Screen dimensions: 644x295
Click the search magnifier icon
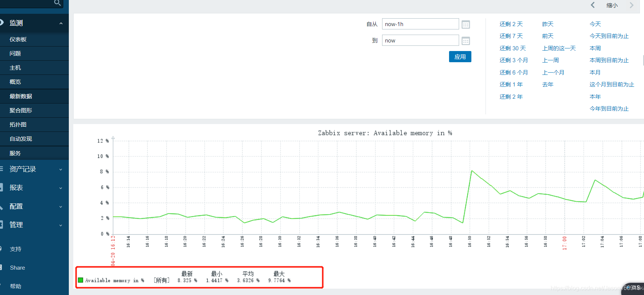tap(57, 3)
